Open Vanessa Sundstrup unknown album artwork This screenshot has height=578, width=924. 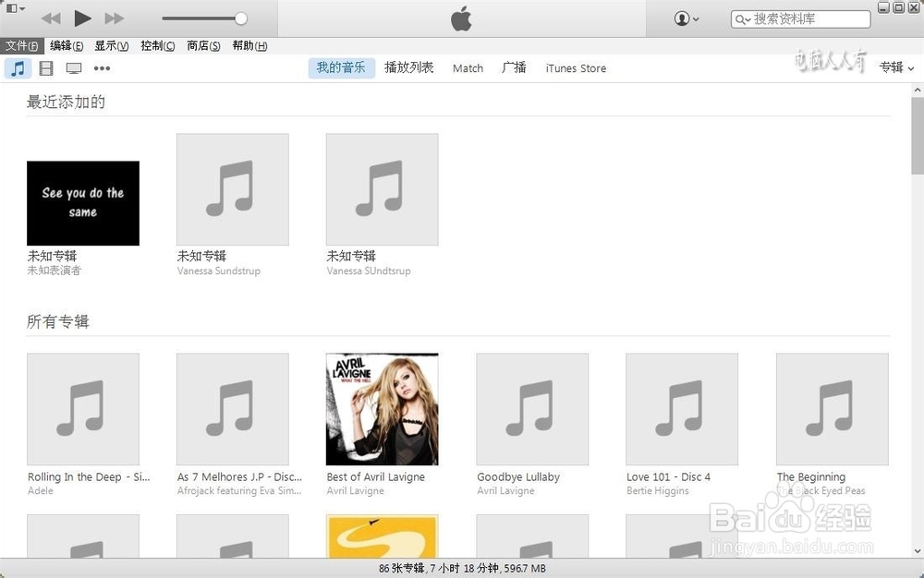tap(233, 189)
